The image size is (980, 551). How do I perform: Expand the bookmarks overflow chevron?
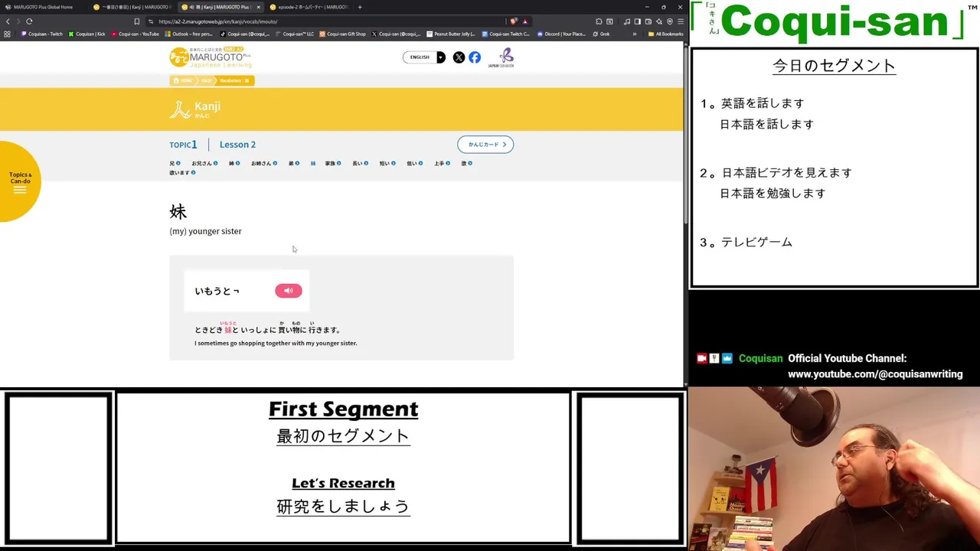[x=634, y=34]
